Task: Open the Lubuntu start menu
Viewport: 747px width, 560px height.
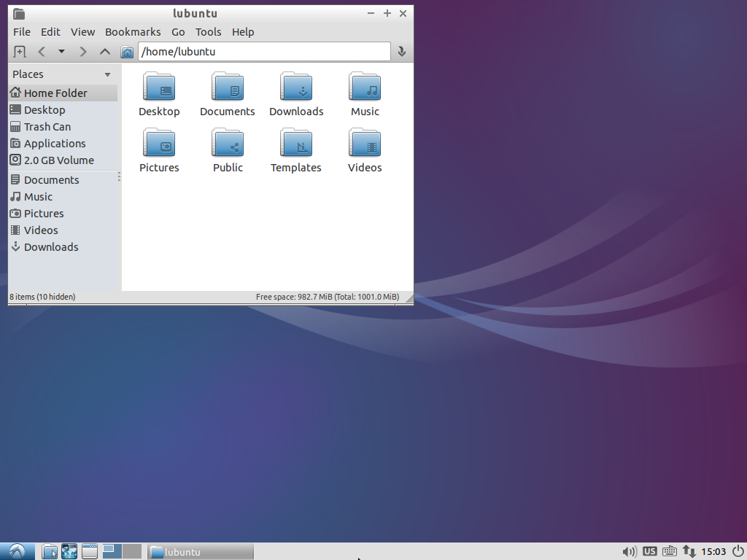Action: click(18, 551)
